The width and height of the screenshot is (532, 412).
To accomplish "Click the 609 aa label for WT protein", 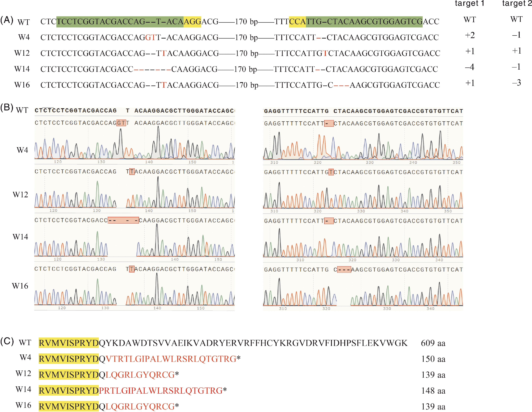I will tap(433, 343).
